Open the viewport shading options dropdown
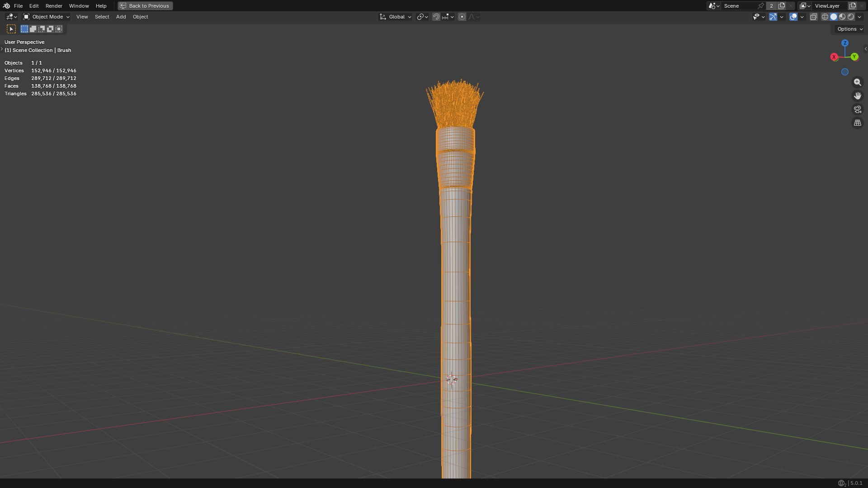Viewport: 868px width, 488px height. [859, 17]
